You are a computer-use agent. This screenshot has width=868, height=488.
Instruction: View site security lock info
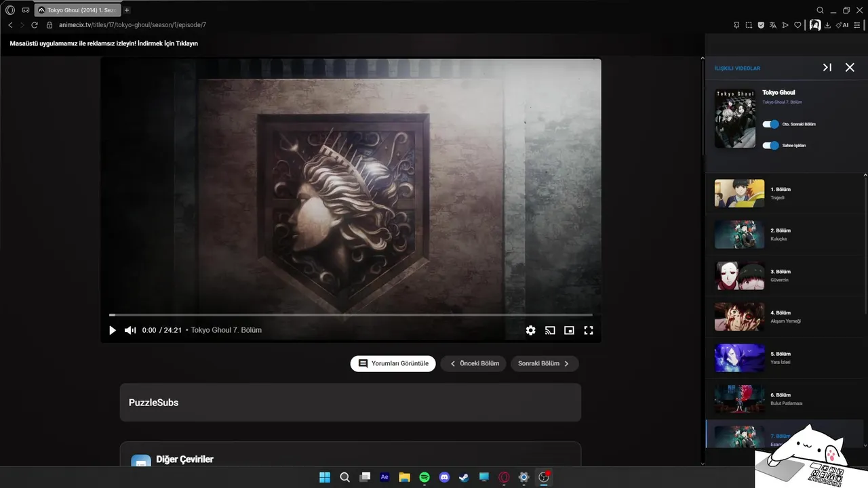50,25
